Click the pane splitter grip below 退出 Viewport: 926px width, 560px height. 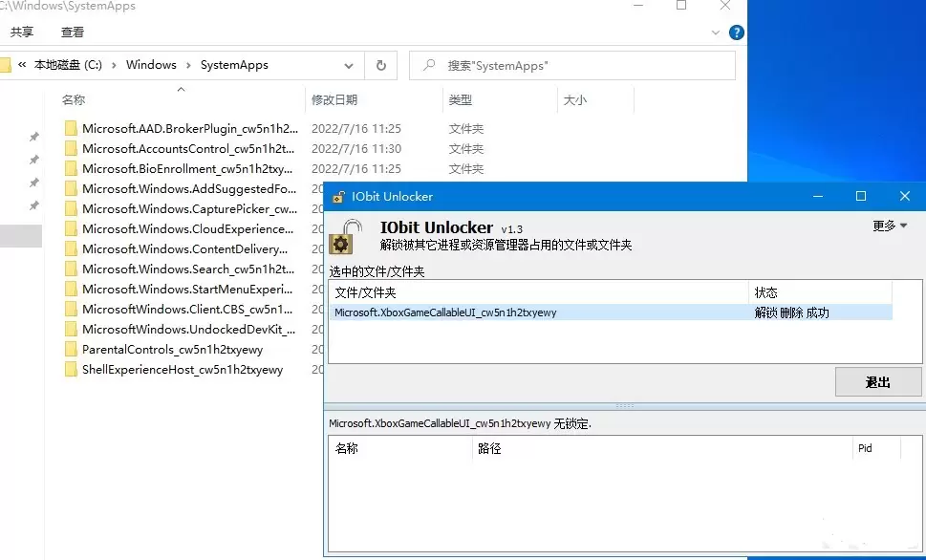click(x=624, y=406)
